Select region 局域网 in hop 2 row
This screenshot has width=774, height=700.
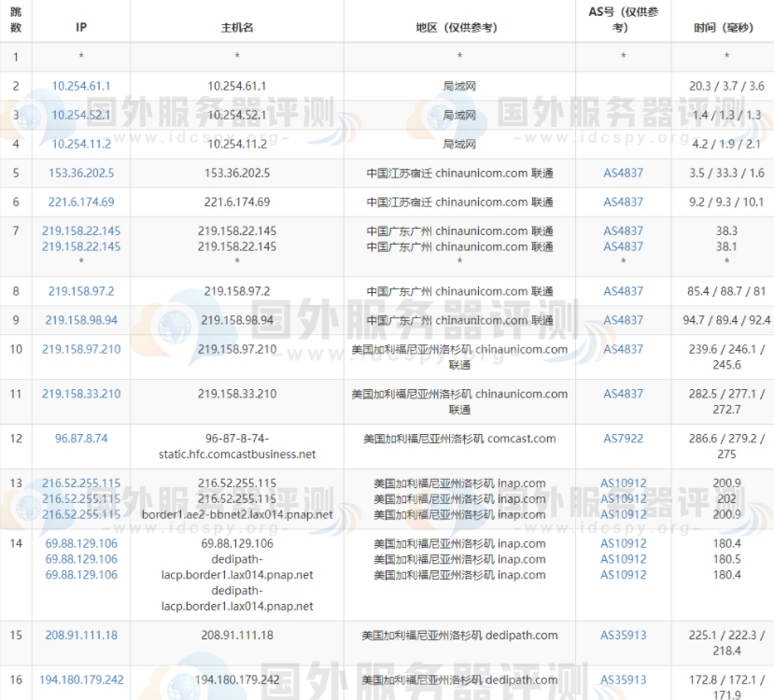(x=459, y=86)
